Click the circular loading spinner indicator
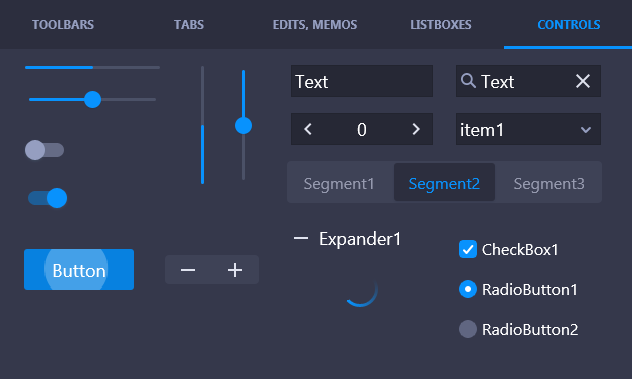 point(360,290)
